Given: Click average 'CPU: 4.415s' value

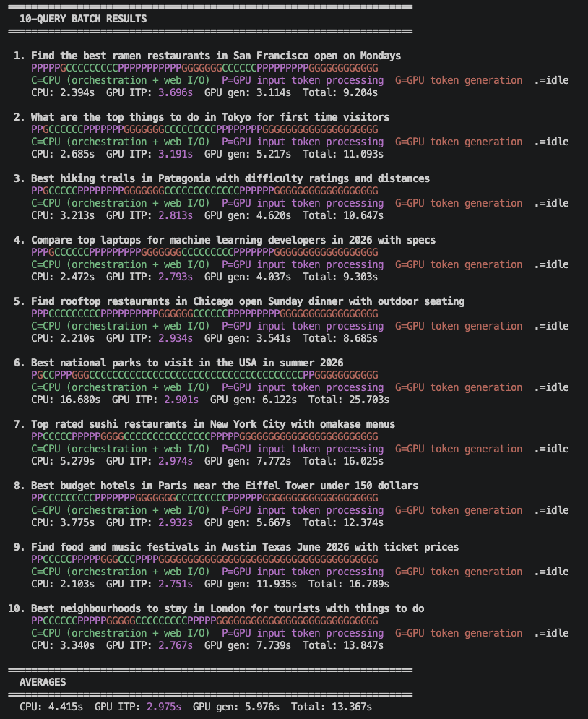Looking at the screenshot, I should click(x=51, y=707).
